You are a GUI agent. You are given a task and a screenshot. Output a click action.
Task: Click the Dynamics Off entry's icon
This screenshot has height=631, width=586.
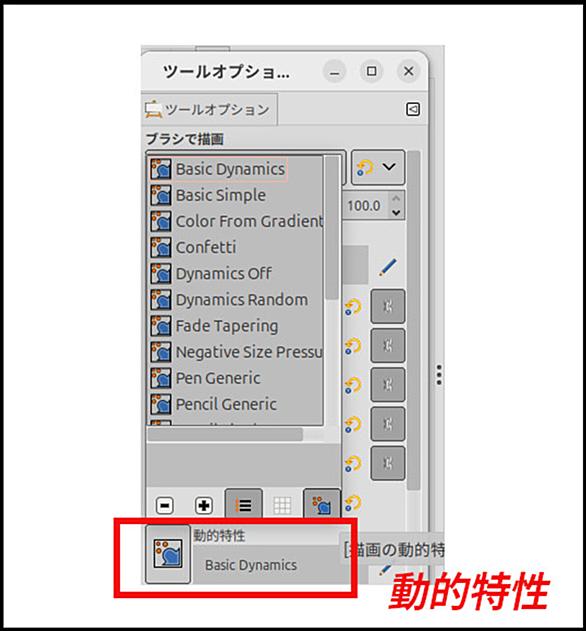coord(161,274)
